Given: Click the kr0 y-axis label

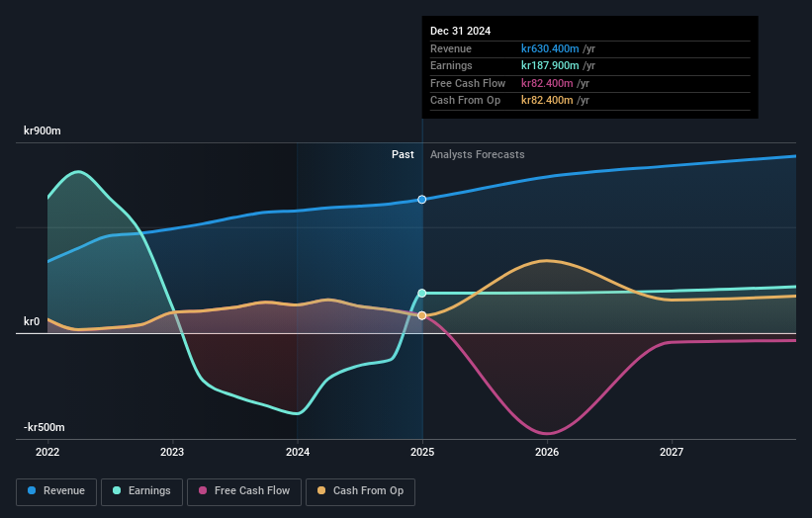Looking at the screenshot, I should click(32, 321).
